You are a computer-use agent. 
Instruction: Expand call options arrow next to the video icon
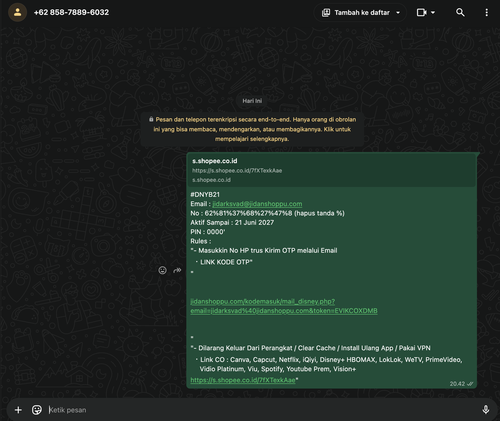click(x=433, y=13)
